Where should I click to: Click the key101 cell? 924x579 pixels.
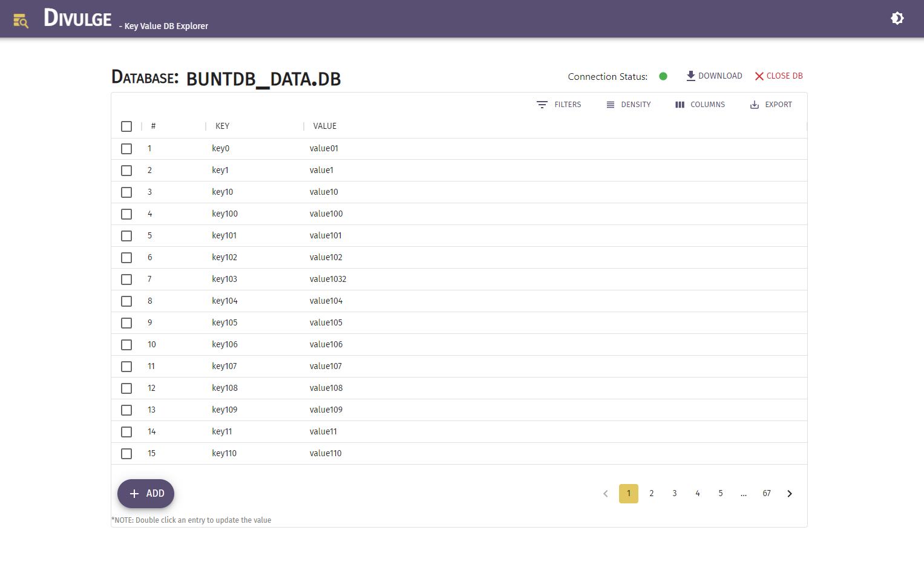[x=224, y=236]
